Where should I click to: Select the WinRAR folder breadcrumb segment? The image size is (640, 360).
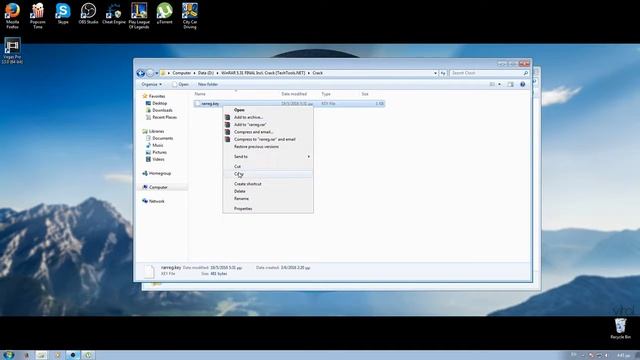click(x=263, y=73)
